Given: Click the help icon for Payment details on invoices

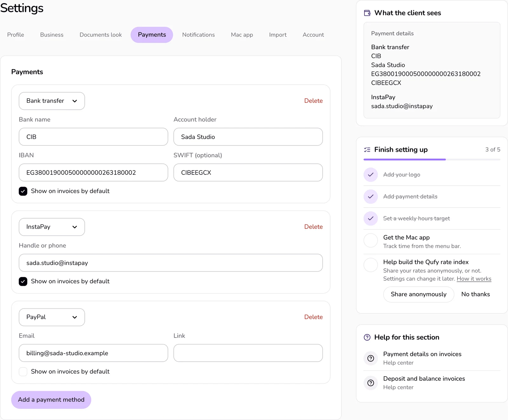Looking at the screenshot, I should tap(371, 358).
